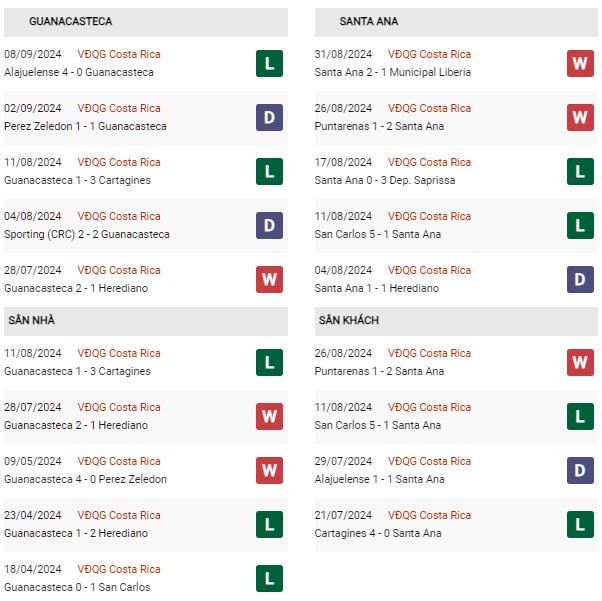Click the L badge for Santa Ana 0-3 Dep. Saprissa
This screenshot has height=601, width=602.
click(580, 172)
